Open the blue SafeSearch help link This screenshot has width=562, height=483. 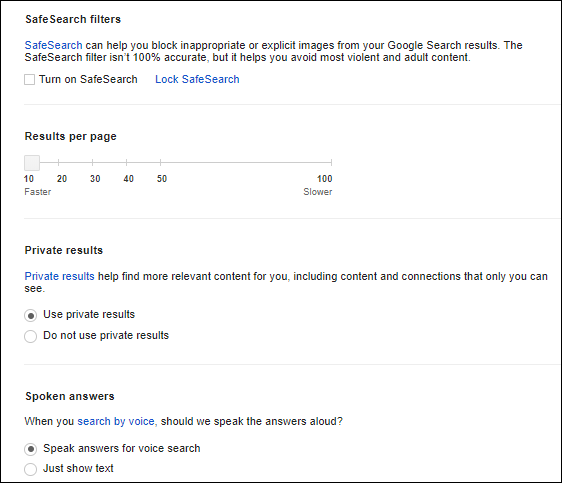[x=53, y=45]
